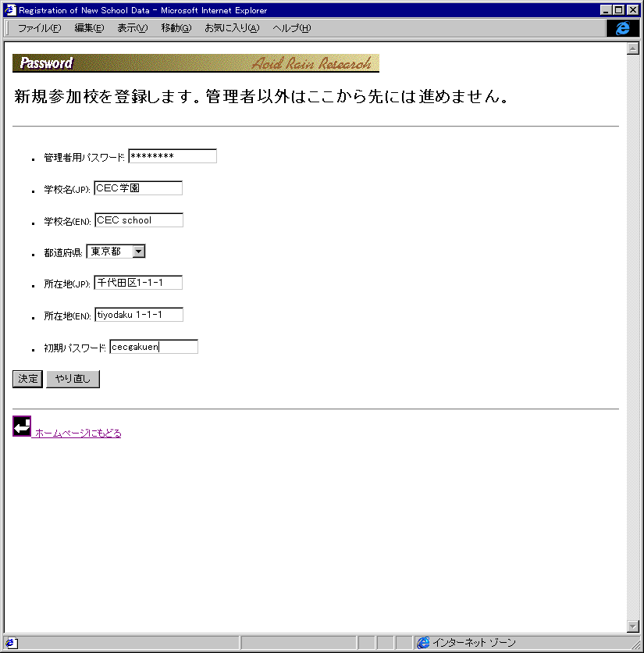This screenshot has height=653, width=644.
Task: Click the 決定 submit button
Action: pyautogui.click(x=27, y=379)
